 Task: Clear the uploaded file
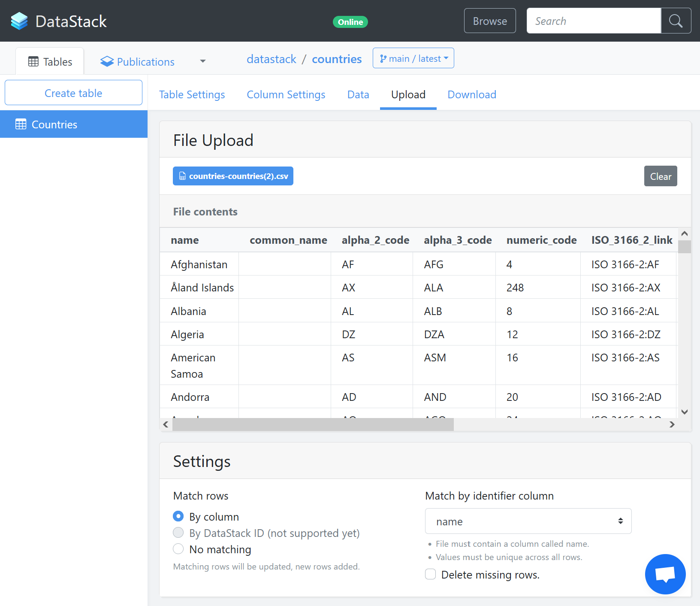[661, 176]
